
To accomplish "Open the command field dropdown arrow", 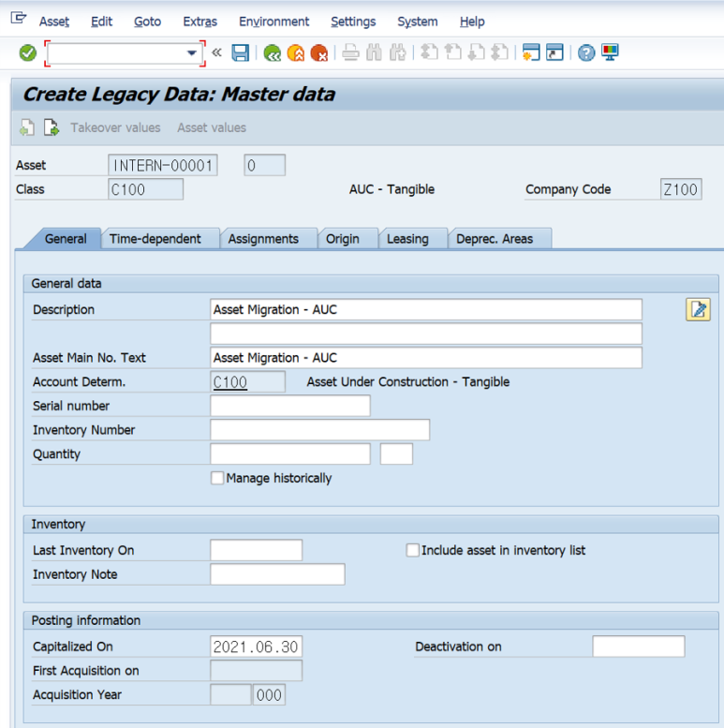I will 191,52.
